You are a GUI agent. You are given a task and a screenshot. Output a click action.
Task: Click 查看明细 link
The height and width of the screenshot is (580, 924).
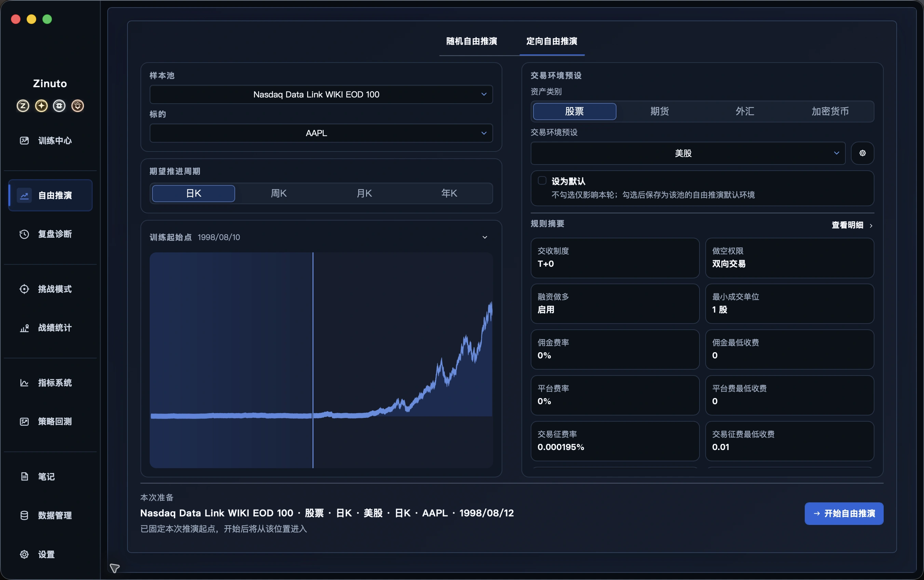852,225
